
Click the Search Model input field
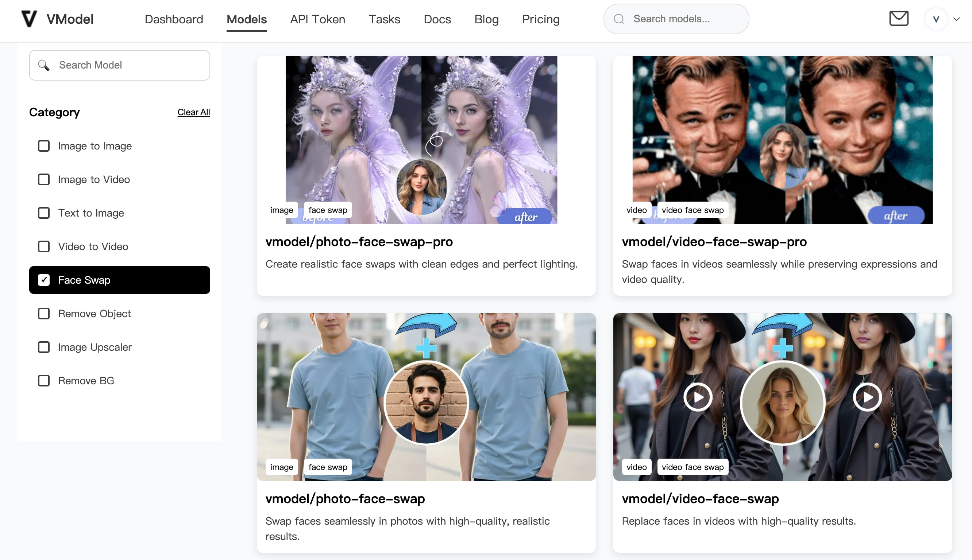pos(131,65)
